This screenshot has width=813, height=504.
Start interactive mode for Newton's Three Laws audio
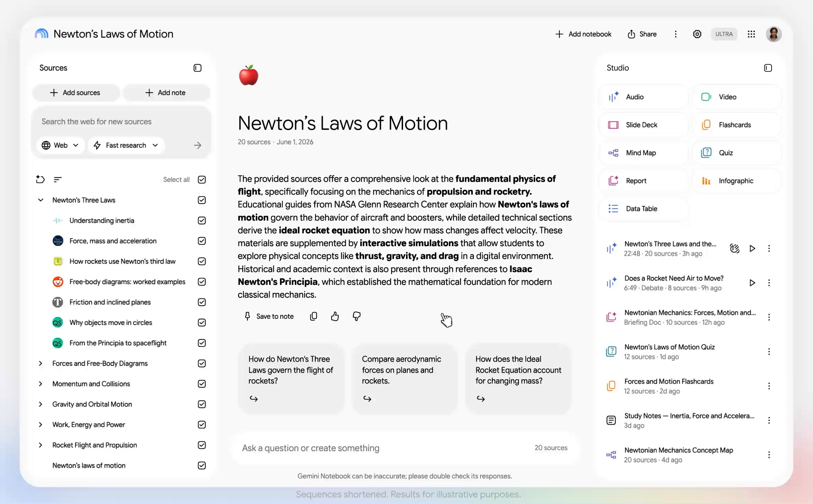(x=734, y=249)
